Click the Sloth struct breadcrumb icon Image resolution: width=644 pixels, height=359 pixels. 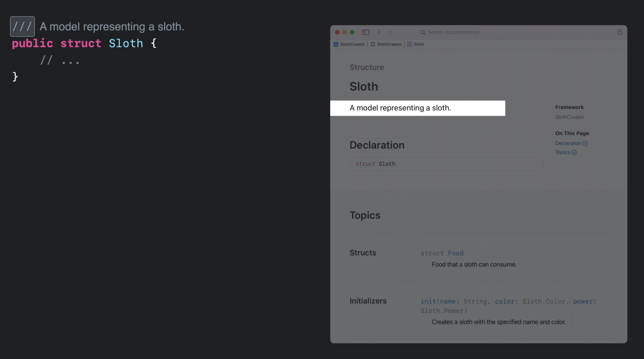tap(410, 44)
